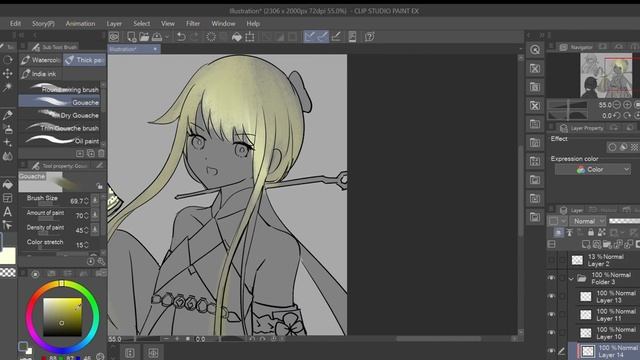
Task: Open the Save icon dropdown arrow
Action: click(167, 37)
